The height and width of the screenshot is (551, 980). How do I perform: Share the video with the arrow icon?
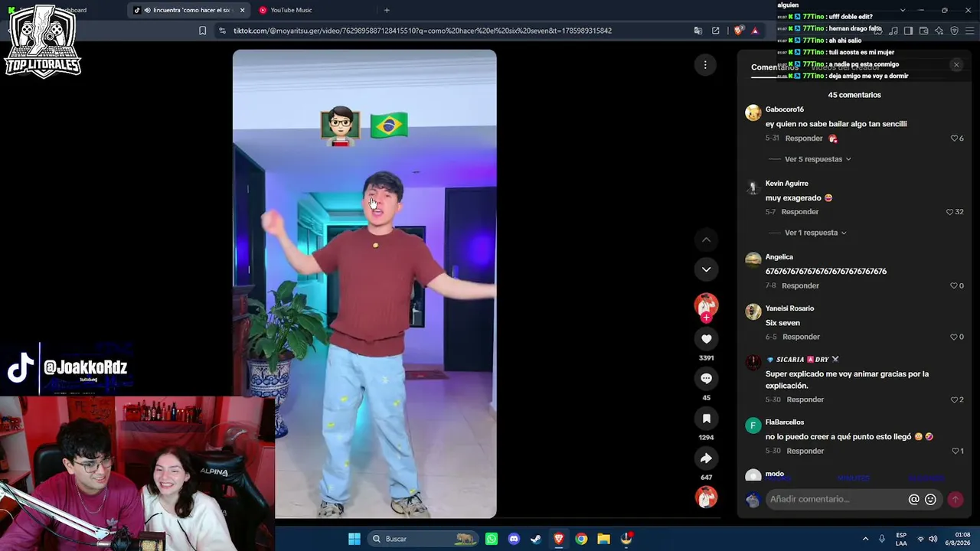[x=706, y=458]
